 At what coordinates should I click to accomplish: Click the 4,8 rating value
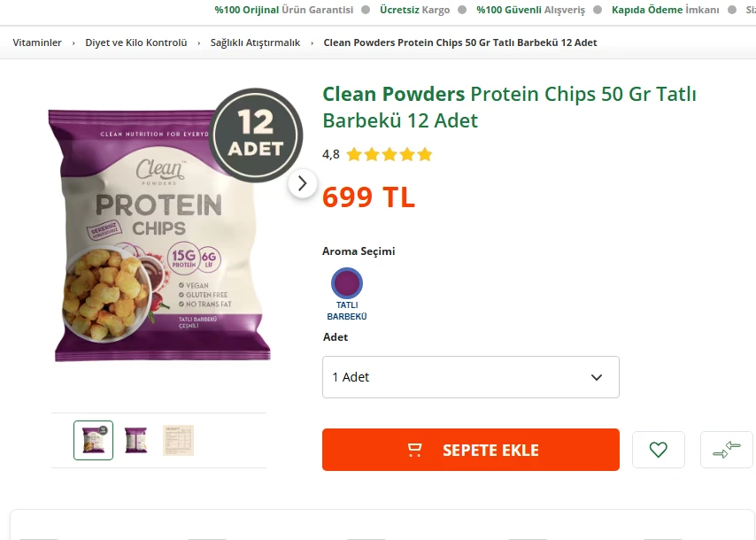point(329,153)
